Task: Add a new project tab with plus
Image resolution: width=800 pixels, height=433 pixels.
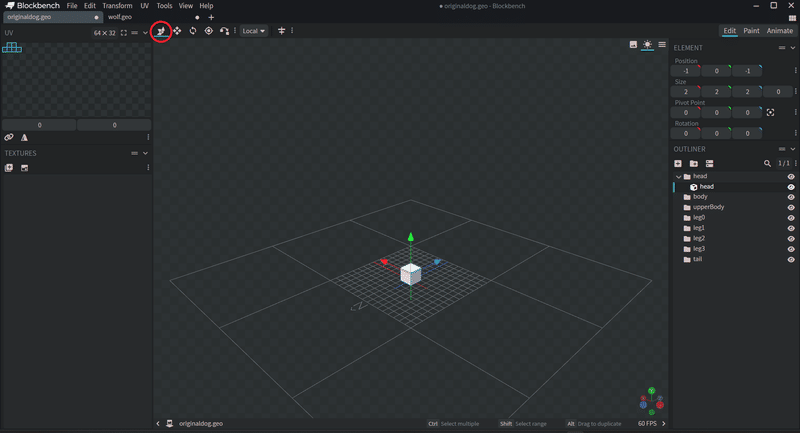Action: click(x=211, y=17)
